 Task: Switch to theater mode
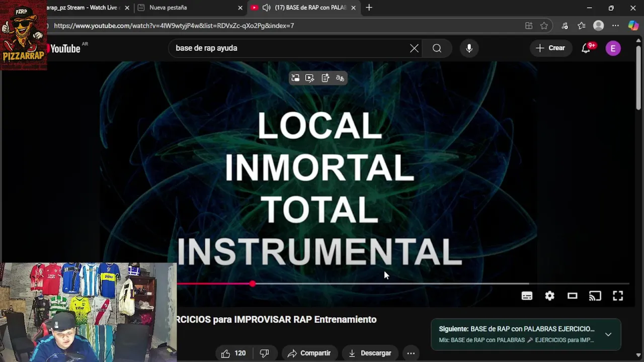tap(572, 296)
